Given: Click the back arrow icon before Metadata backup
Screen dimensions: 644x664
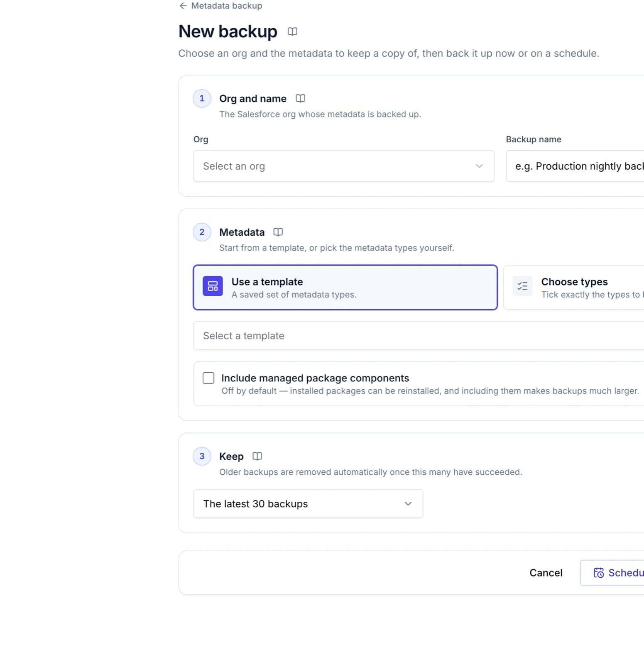Looking at the screenshot, I should point(183,6).
